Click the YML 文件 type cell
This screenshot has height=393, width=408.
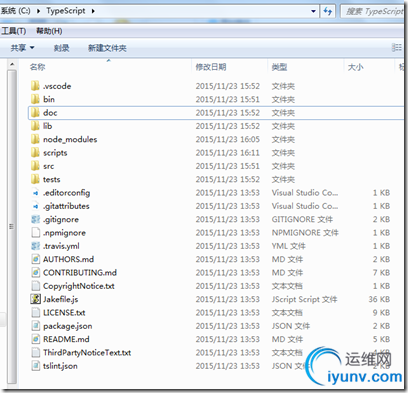pyautogui.click(x=288, y=246)
